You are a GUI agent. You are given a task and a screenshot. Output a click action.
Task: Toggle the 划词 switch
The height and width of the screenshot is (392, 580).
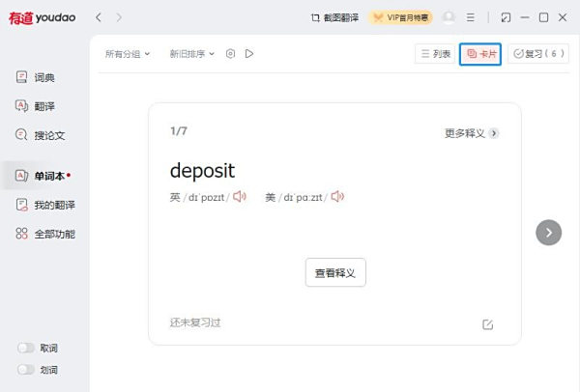(x=26, y=370)
